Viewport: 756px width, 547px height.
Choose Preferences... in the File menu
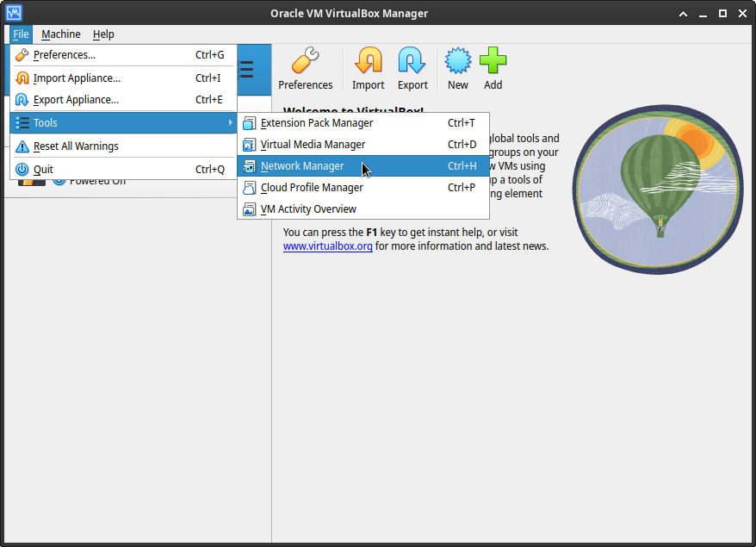coord(65,55)
